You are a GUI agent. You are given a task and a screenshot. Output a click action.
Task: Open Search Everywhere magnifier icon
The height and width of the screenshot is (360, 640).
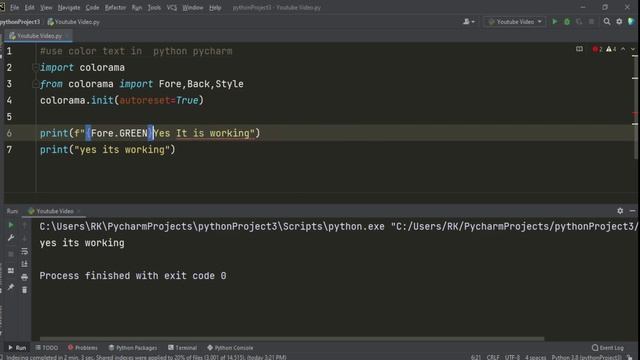coord(607,22)
